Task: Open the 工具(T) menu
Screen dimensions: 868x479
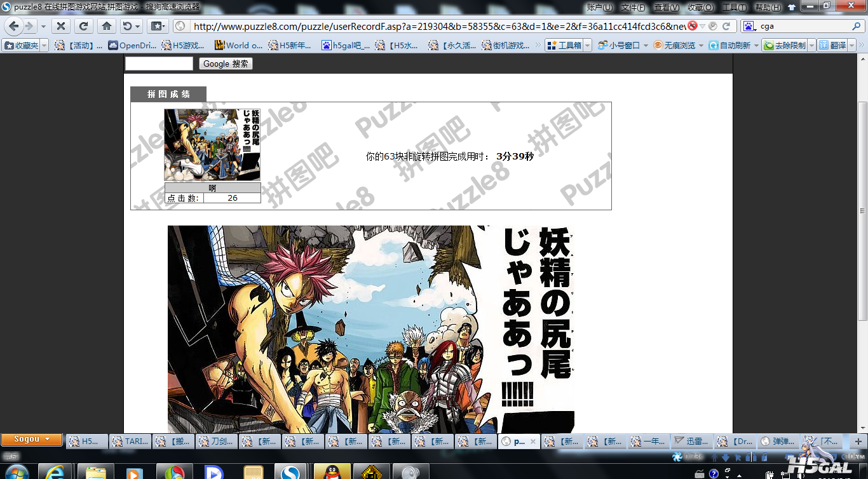Action: pyautogui.click(x=734, y=7)
